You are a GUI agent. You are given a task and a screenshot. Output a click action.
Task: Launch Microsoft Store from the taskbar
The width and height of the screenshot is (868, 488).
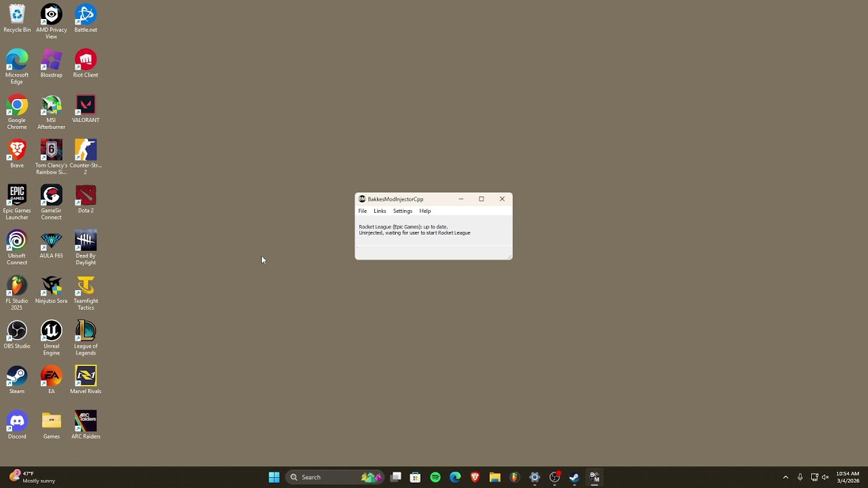click(x=416, y=477)
